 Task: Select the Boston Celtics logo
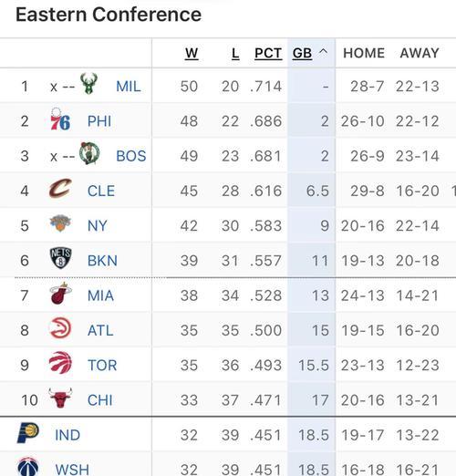pyautogui.click(x=89, y=153)
